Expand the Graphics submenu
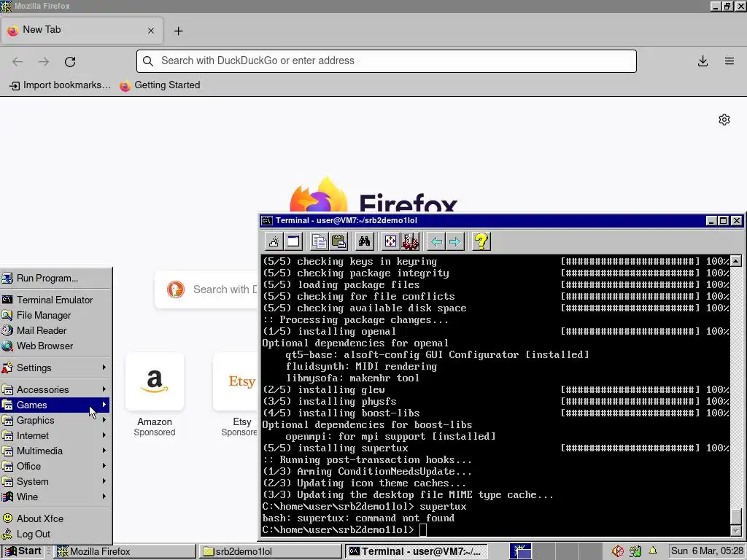 (55, 420)
